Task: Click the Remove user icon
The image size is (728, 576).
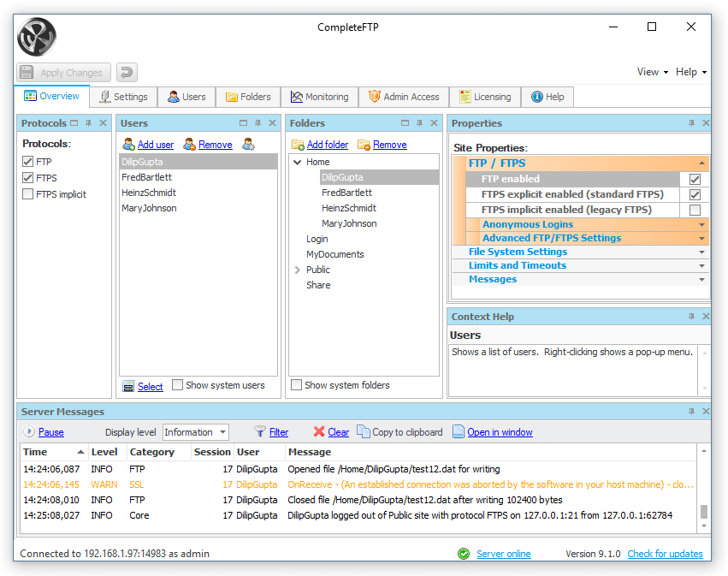Action: (189, 145)
